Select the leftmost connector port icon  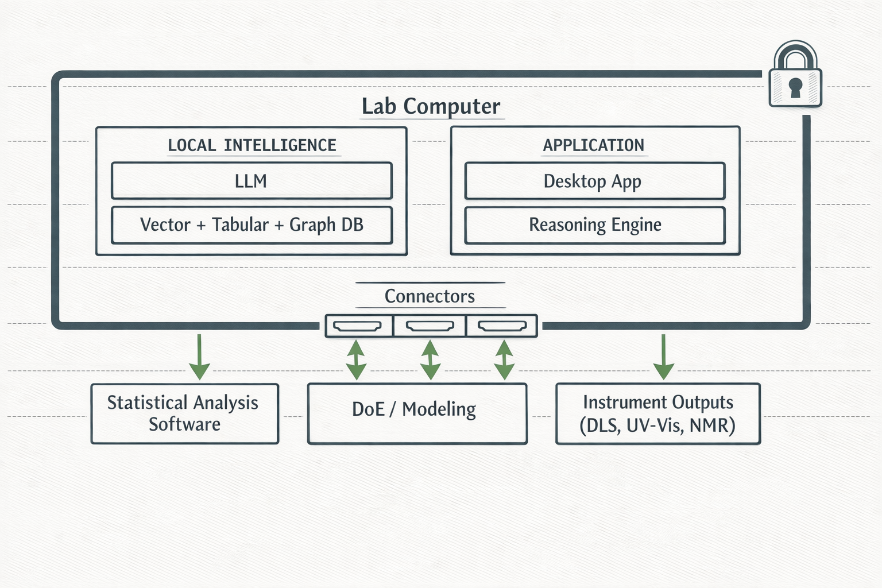coord(357,325)
